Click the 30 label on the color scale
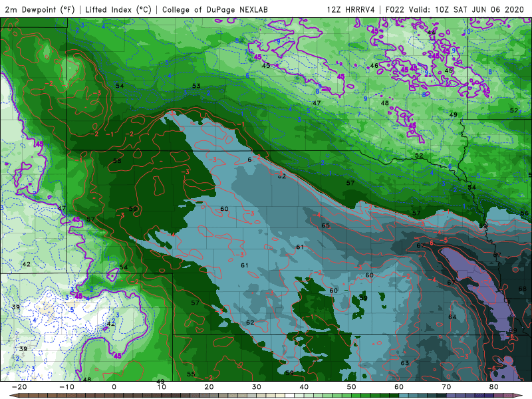 (x=257, y=387)
